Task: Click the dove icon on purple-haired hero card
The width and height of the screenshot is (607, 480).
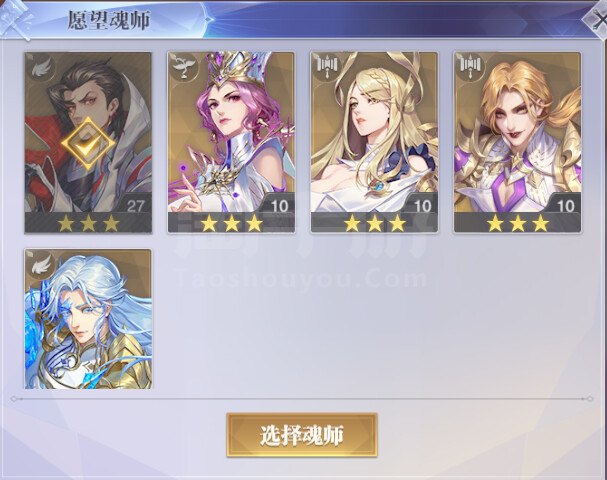Action: pos(184,68)
